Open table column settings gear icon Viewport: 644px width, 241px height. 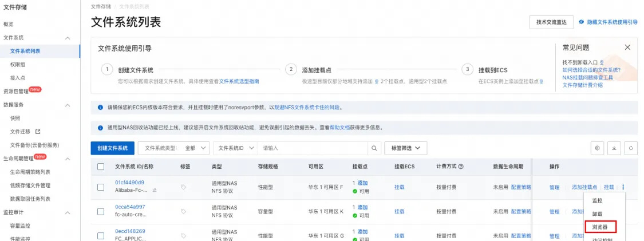(x=598, y=148)
